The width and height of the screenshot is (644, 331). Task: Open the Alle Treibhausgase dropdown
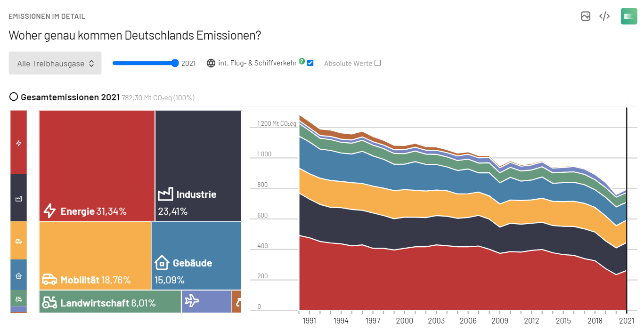(x=55, y=63)
